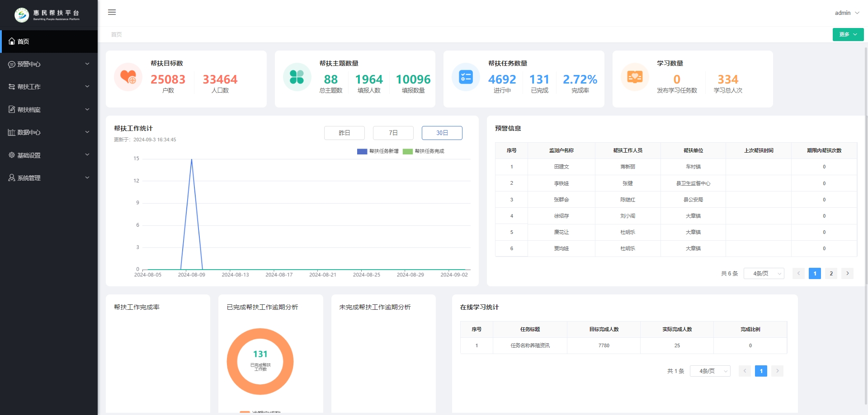Viewport: 868px width, 415px height.
Task: Click the 预警中心 chat bubble icon
Action: 12,64
